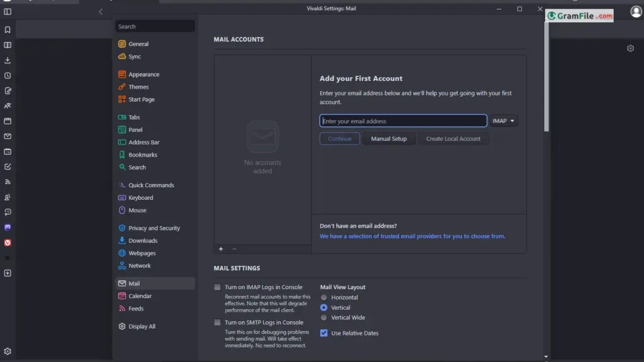Open Search settings section in list

[x=155, y=167]
